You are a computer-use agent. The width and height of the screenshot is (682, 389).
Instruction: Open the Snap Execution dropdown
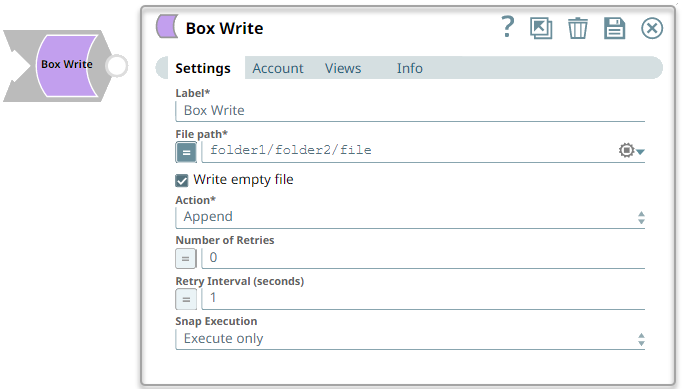coord(410,339)
